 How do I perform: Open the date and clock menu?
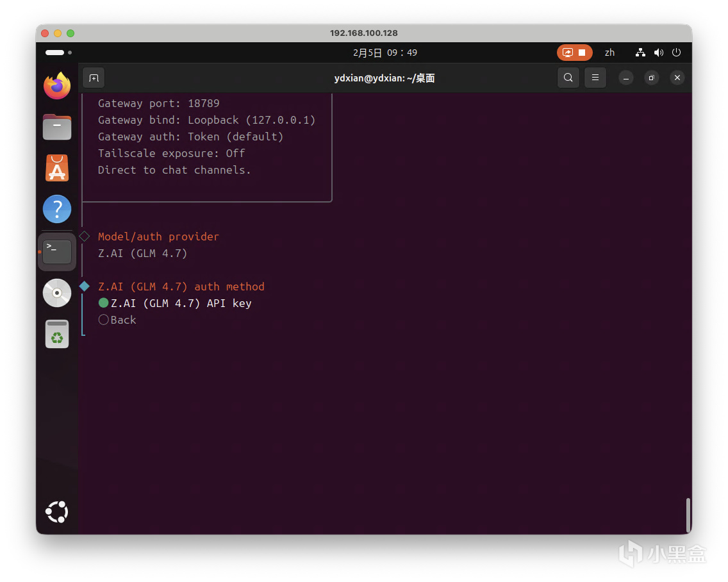pyautogui.click(x=385, y=53)
